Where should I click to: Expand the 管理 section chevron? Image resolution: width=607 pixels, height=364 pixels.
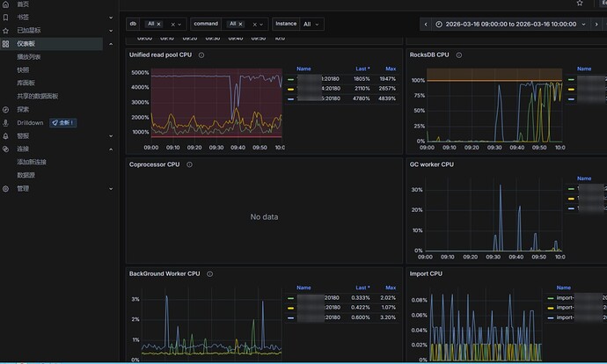point(111,189)
